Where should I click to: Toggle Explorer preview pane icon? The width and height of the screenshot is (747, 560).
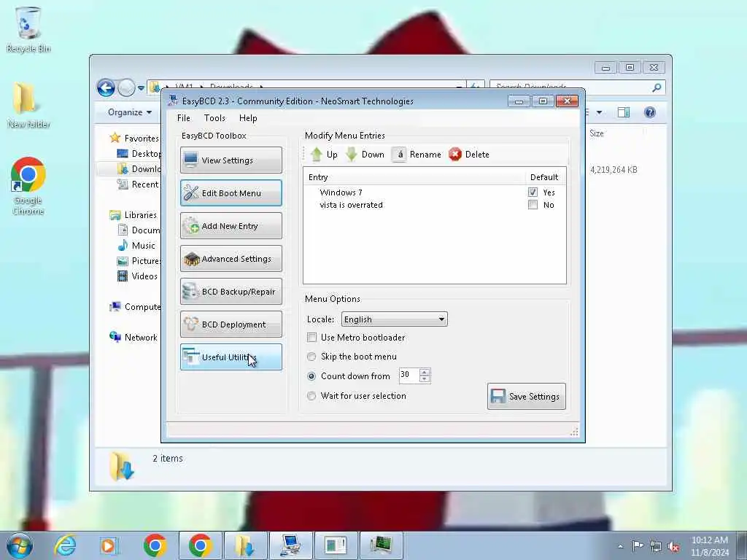pos(624,112)
